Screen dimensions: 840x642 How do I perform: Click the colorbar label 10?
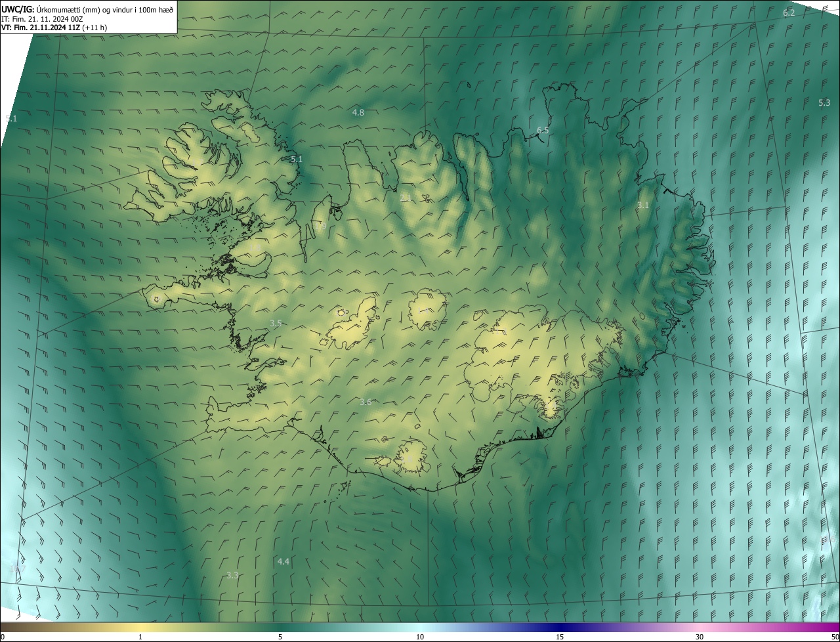pyautogui.click(x=420, y=637)
